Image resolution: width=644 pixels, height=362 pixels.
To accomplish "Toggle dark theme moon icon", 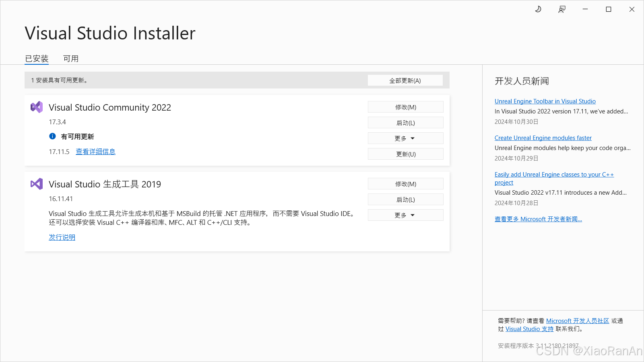I will point(538,9).
